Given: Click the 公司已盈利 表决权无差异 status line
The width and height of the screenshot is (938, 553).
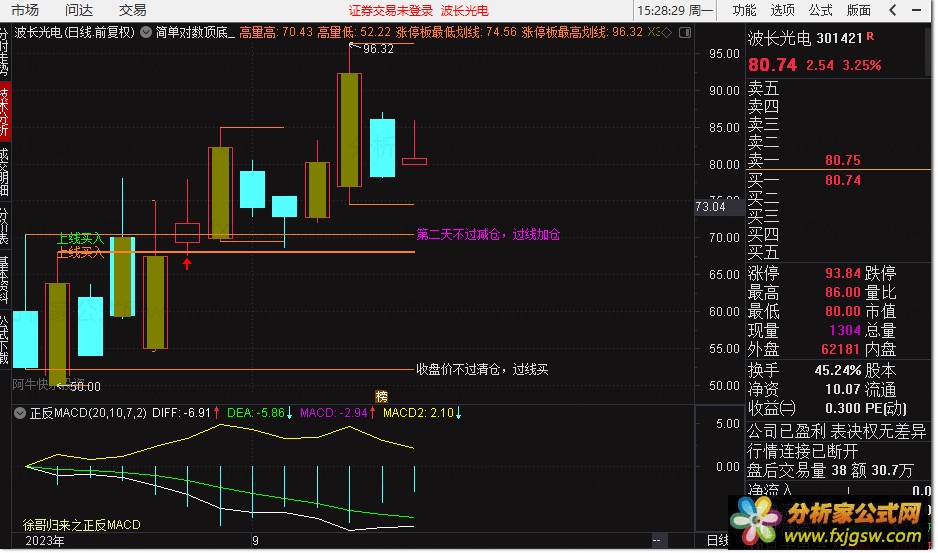Looking at the screenshot, I should coord(836,432).
